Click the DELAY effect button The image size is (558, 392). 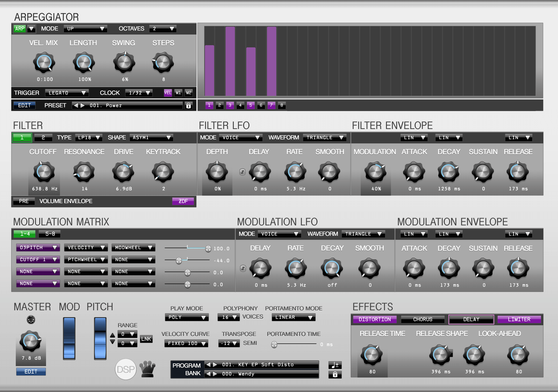[471, 319]
